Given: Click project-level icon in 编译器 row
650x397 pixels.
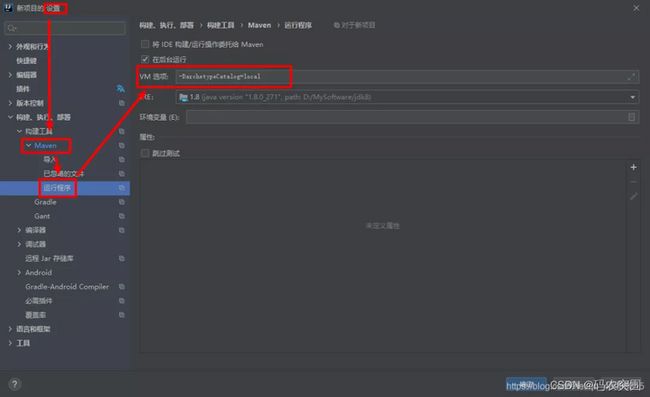Looking at the screenshot, I should [x=121, y=230].
